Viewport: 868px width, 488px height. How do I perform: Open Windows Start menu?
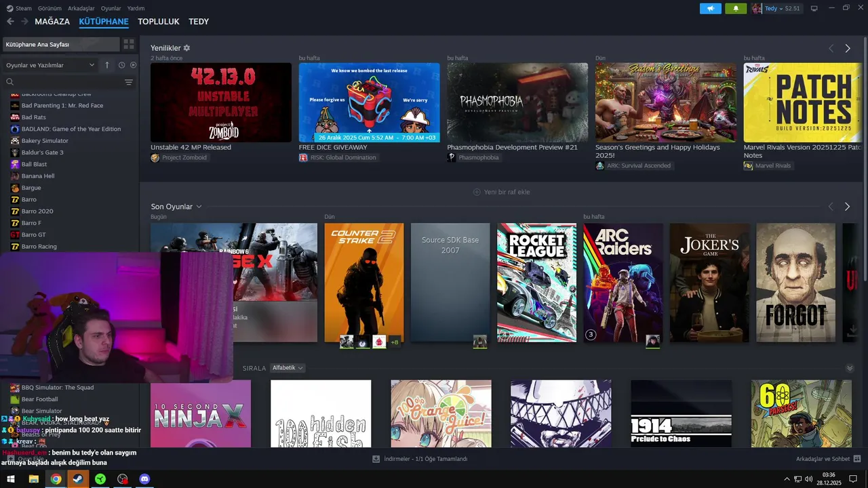11,479
